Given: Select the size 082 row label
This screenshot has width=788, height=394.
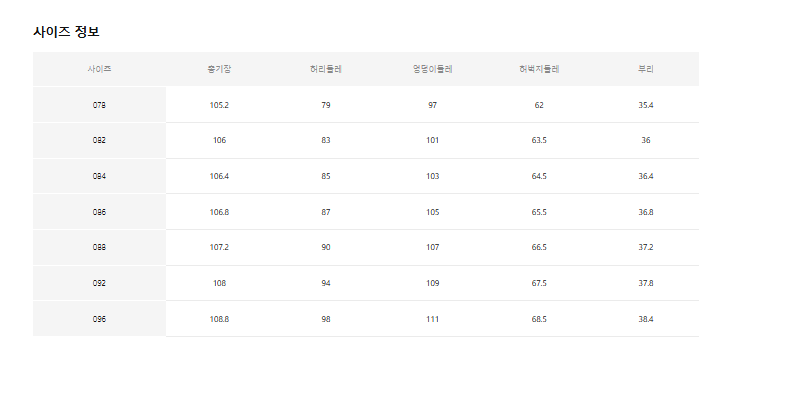Looking at the screenshot, I should 100,141.
